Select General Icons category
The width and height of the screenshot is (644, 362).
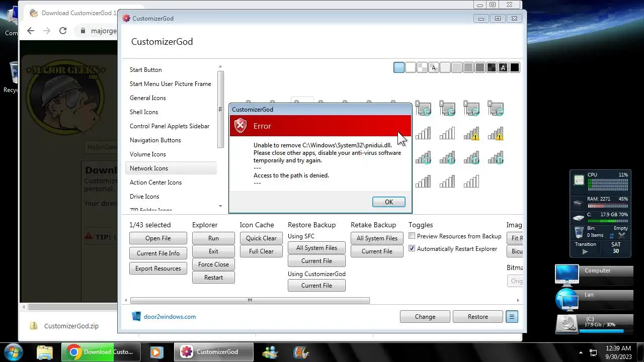click(147, 98)
